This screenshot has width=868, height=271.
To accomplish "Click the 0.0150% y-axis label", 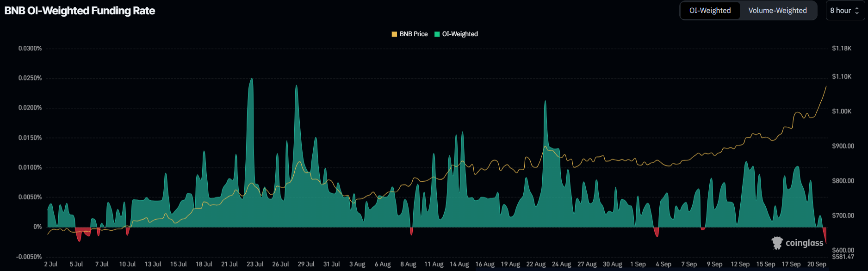I will 30,138.
